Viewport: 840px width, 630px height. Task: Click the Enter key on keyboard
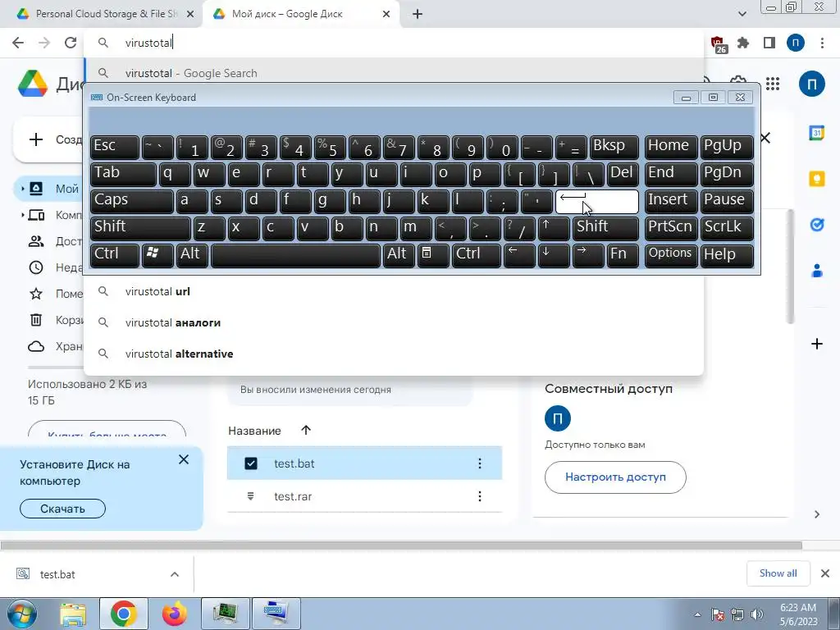point(597,202)
